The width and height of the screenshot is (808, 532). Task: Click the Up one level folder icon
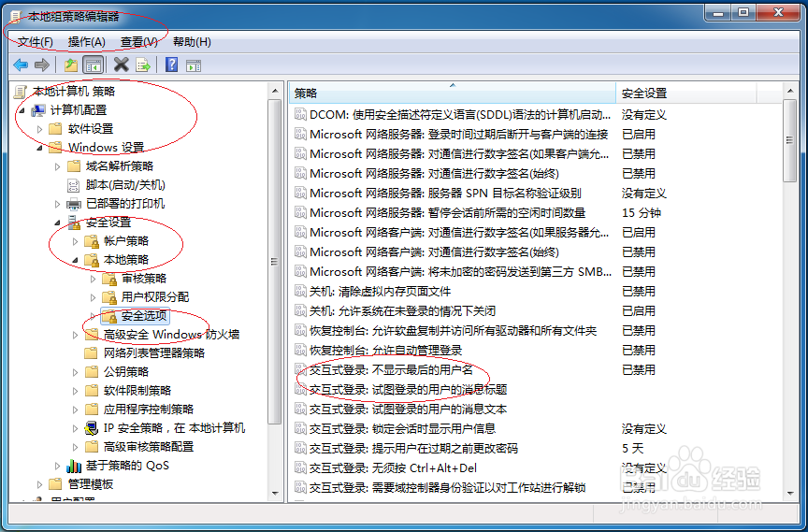pyautogui.click(x=70, y=65)
